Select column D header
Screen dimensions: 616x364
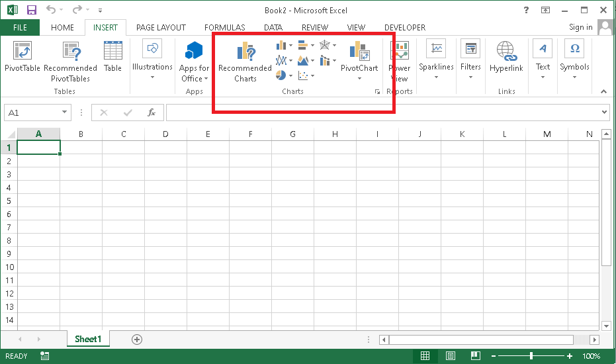(x=165, y=134)
